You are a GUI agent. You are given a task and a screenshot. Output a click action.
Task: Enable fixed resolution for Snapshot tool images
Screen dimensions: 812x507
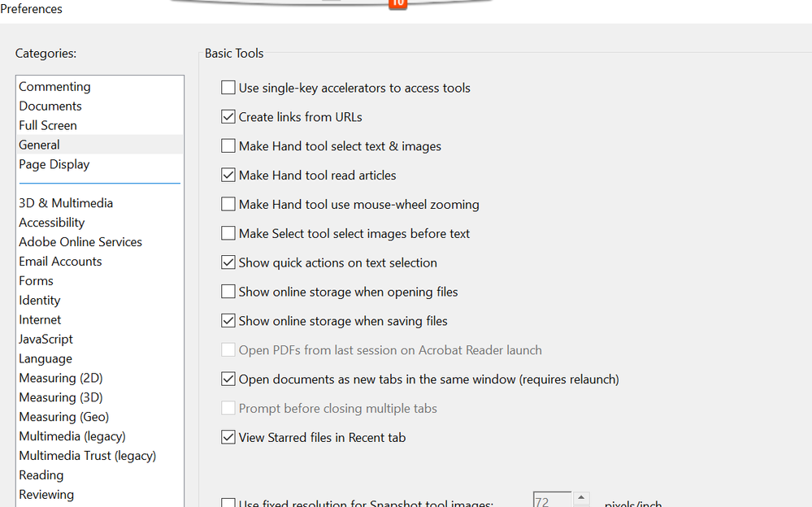tap(228, 501)
